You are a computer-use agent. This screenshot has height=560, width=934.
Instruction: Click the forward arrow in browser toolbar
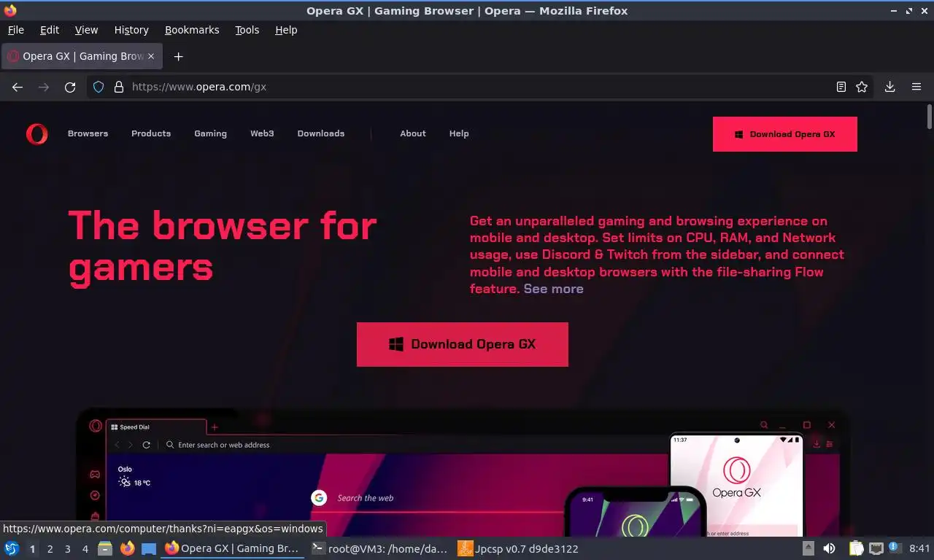[x=44, y=87]
